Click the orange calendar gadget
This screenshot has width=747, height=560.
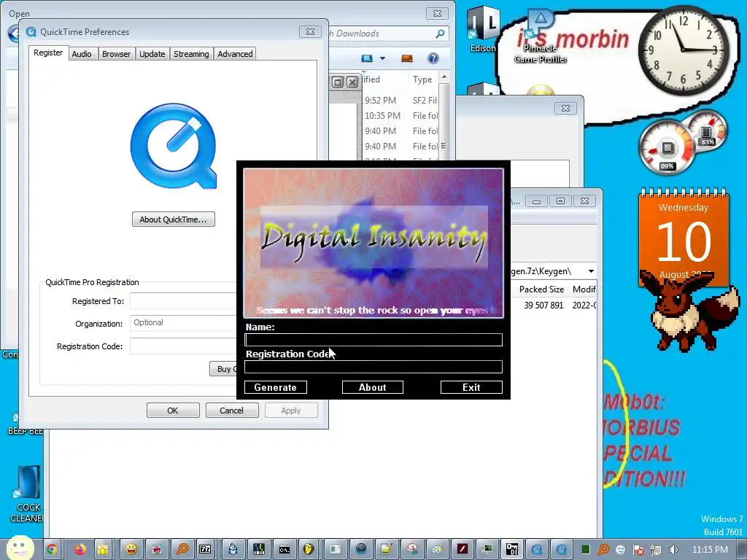pyautogui.click(x=684, y=237)
